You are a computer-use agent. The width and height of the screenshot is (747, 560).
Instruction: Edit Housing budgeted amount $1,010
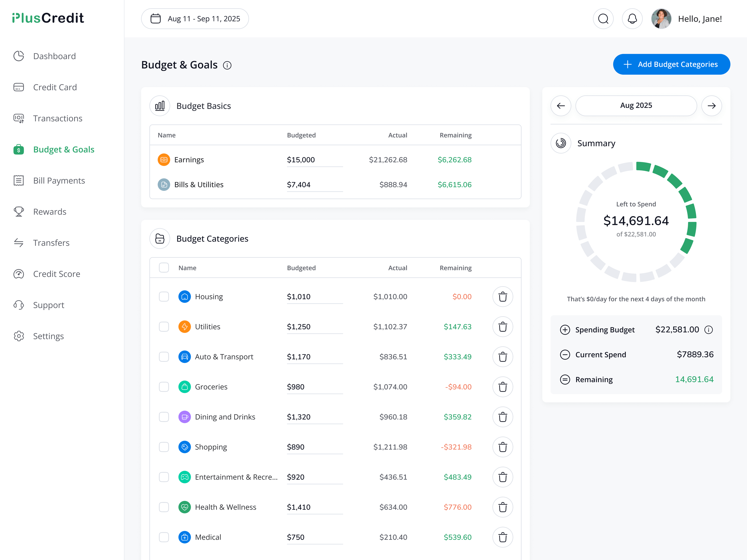(315, 297)
